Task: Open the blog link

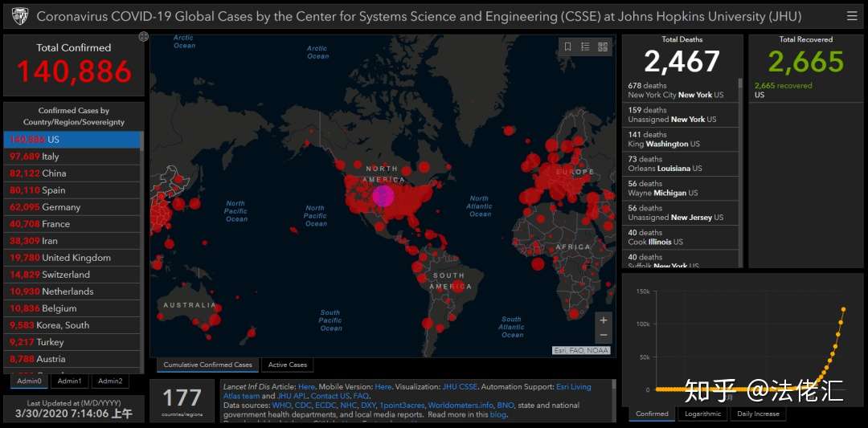Action: [x=497, y=414]
